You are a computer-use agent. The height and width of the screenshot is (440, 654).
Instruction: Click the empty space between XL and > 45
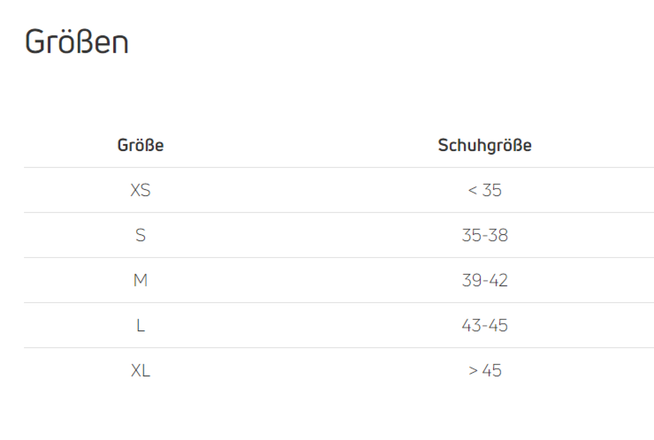click(x=310, y=370)
